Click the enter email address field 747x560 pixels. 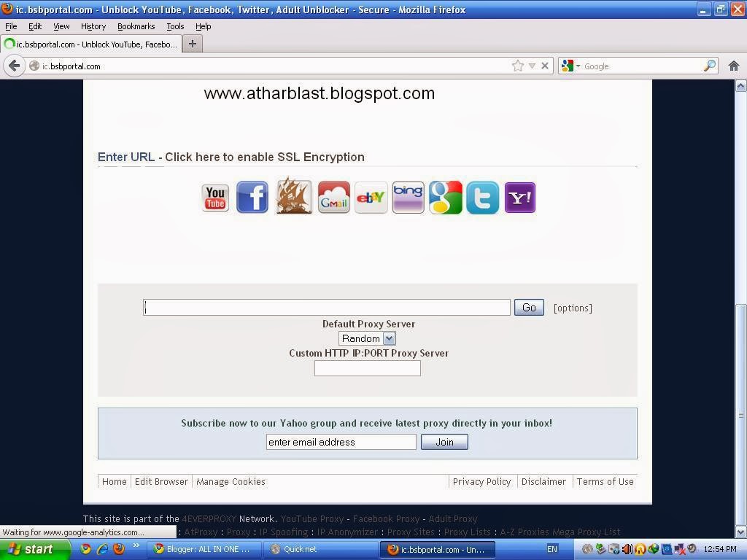341,442
